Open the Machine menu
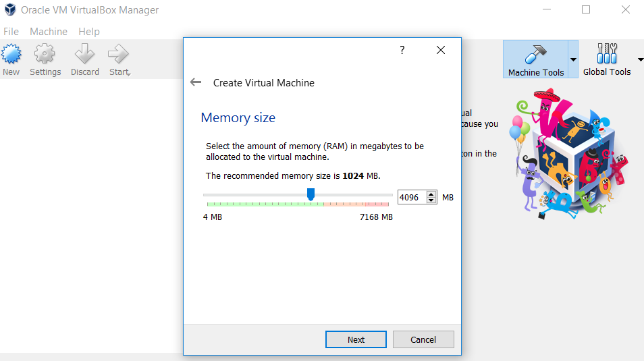 [49, 32]
